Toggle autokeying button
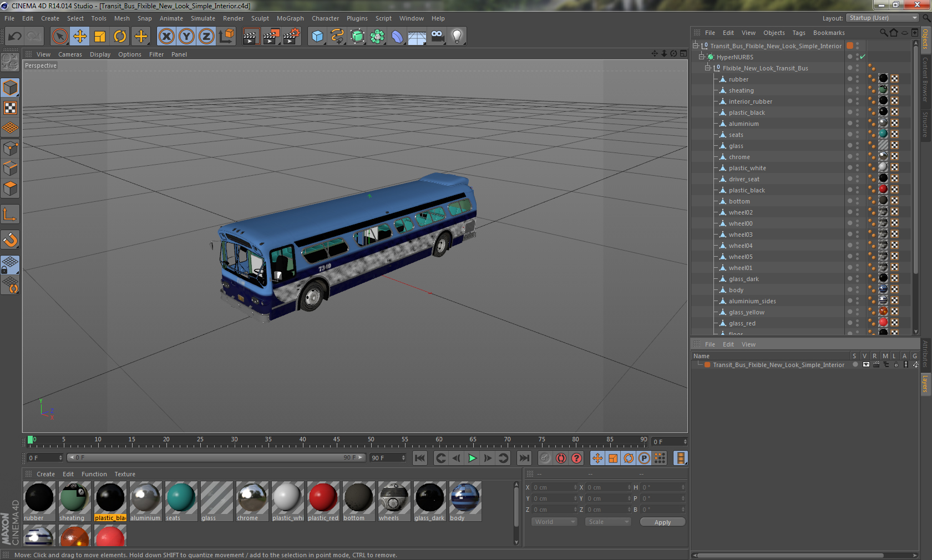 [561, 458]
